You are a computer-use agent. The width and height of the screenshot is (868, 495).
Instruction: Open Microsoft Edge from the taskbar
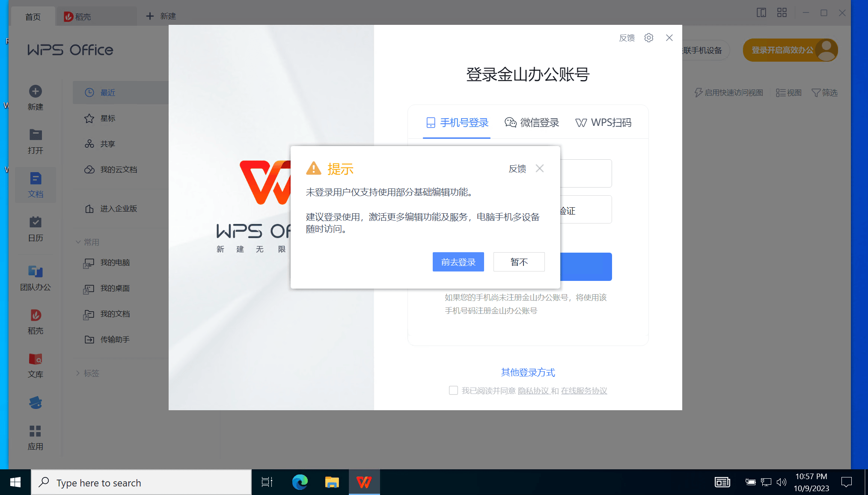pyautogui.click(x=300, y=483)
